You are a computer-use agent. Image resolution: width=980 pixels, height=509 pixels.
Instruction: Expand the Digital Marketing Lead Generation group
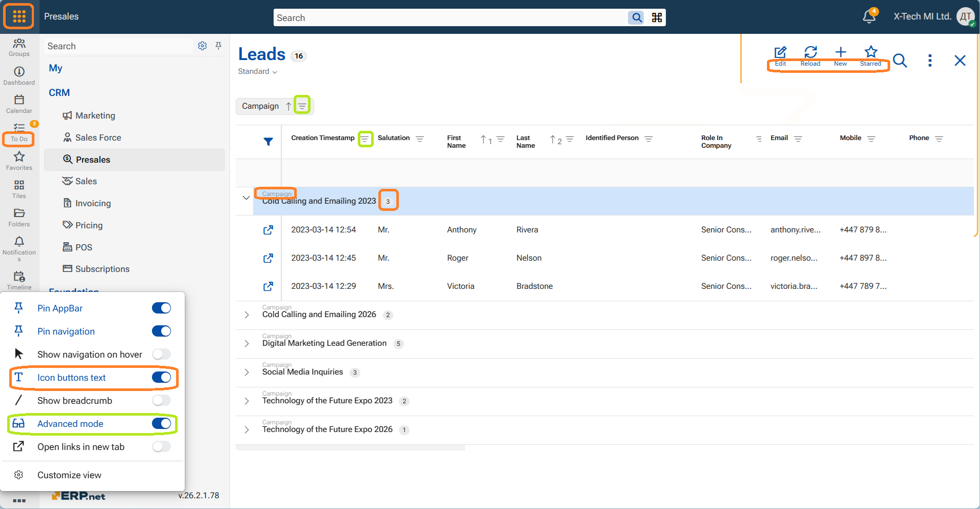(x=246, y=343)
